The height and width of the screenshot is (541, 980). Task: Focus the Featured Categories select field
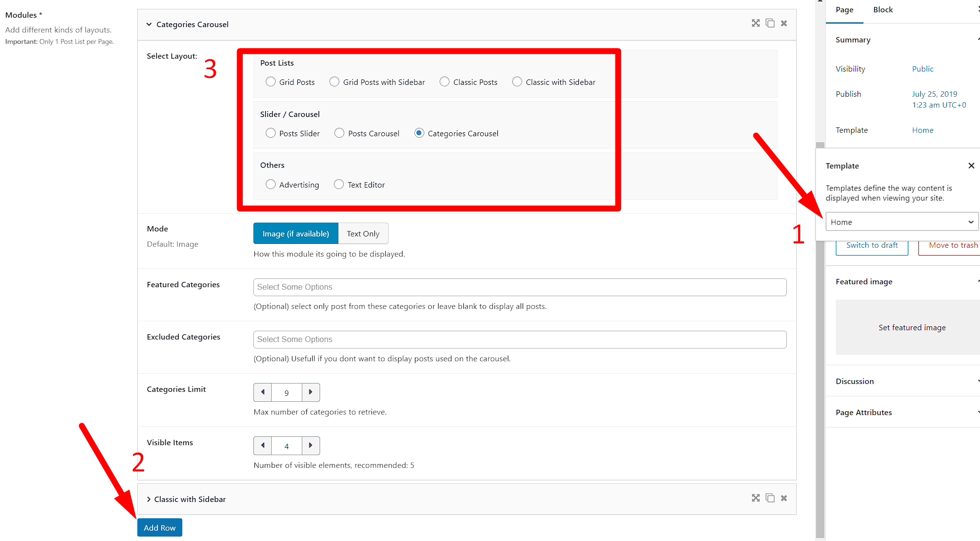pos(520,287)
